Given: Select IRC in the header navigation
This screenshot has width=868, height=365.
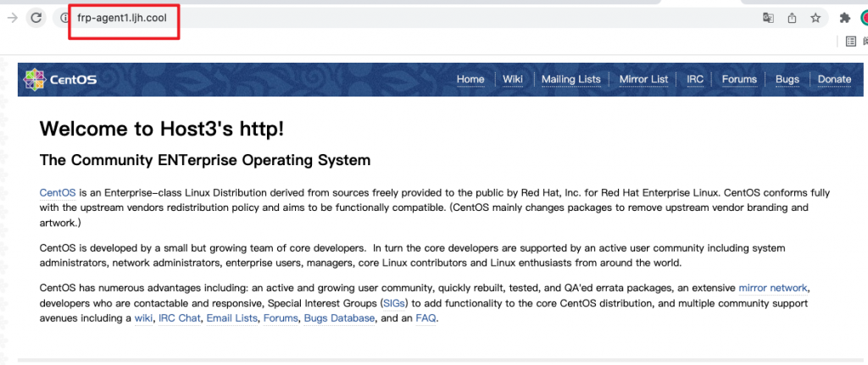Looking at the screenshot, I should point(695,79).
